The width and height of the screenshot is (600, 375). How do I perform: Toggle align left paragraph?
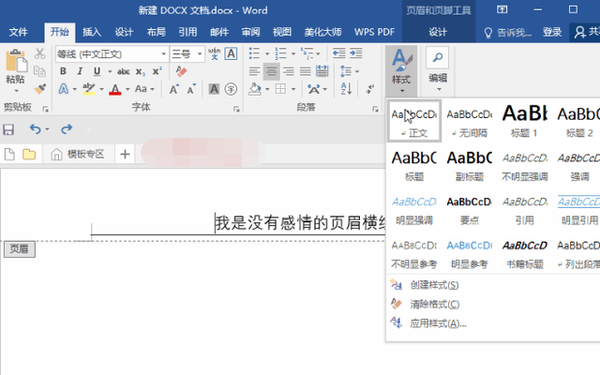[254, 71]
